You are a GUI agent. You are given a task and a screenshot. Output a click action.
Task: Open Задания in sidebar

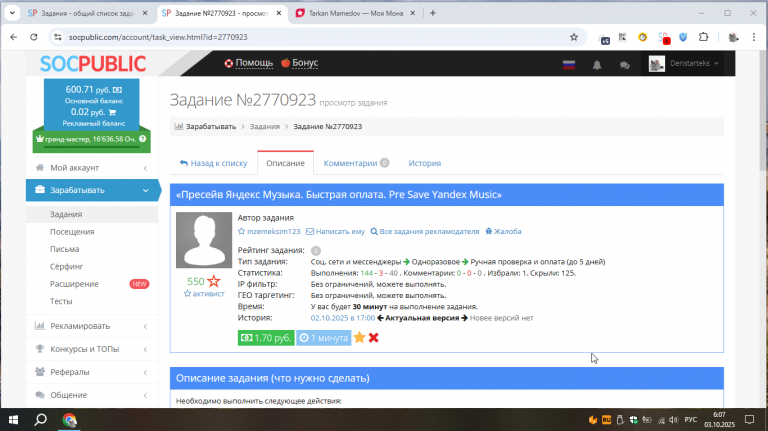pos(66,214)
